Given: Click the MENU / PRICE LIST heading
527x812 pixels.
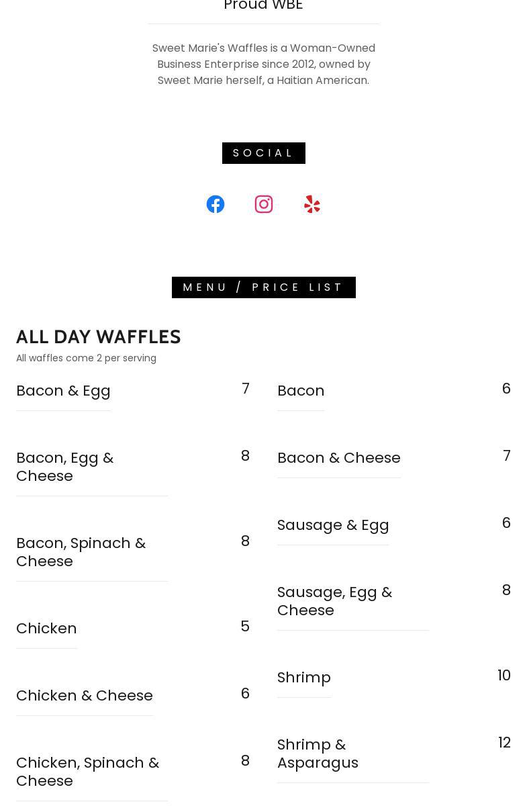Looking at the screenshot, I should (264, 287).
